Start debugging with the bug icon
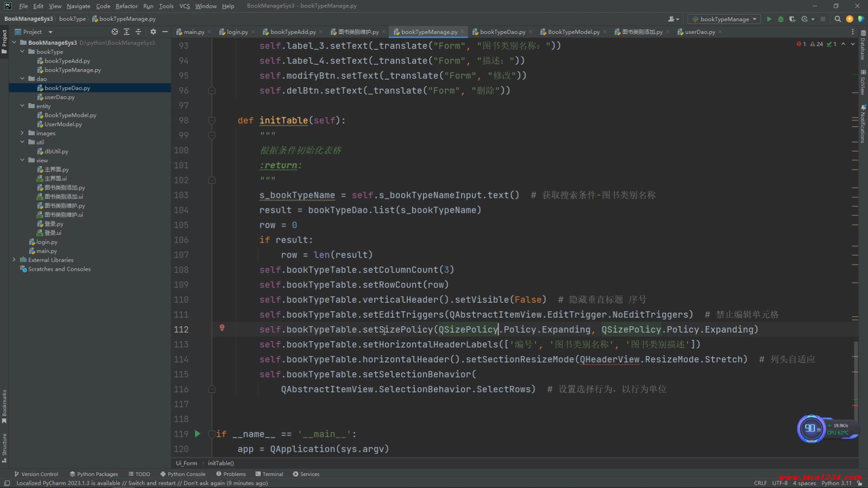This screenshot has height=488, width=868. click(x=781, y=19)
